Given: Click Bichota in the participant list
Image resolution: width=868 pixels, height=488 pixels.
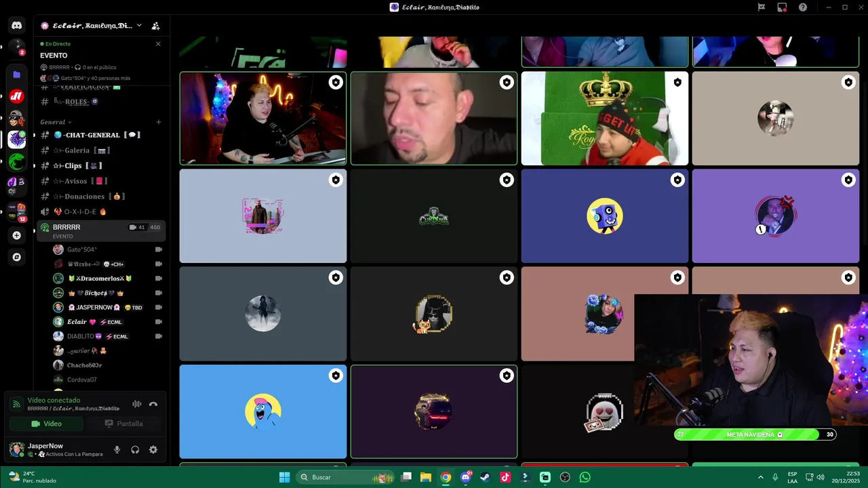Looking at the screenshot, I should (96, 293).
